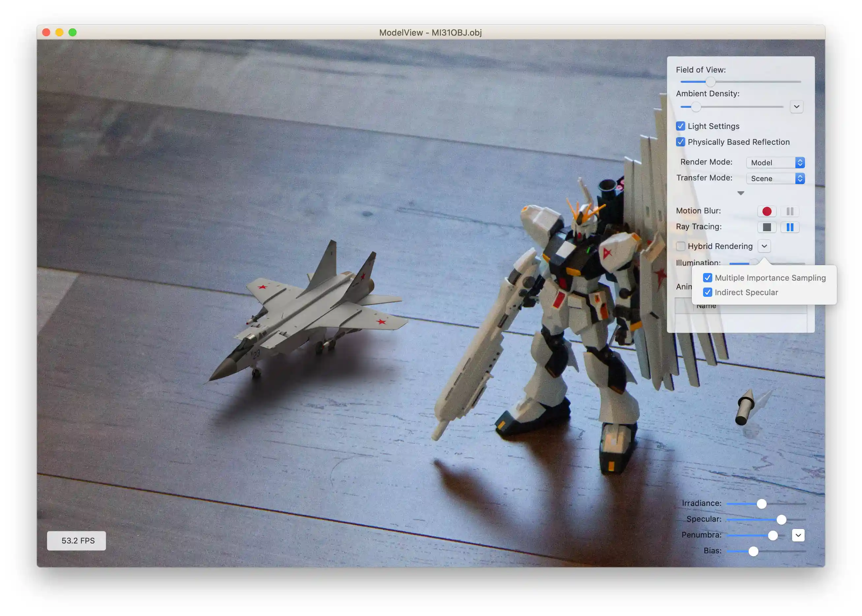Uncheck Physically Based Reflection

(680, 142)
